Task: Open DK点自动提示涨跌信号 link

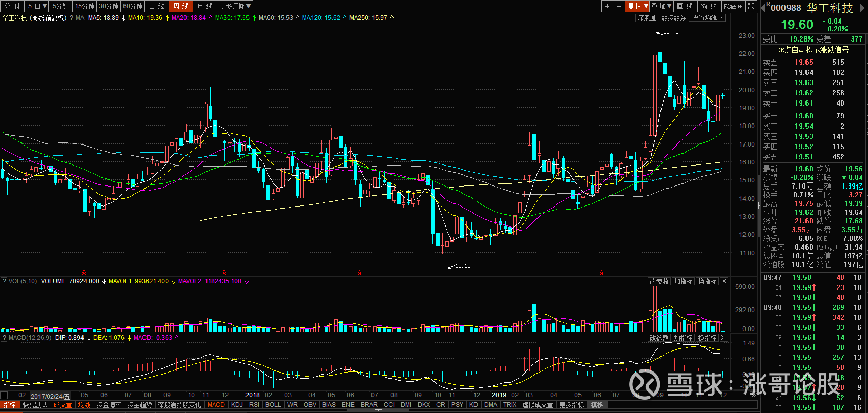Action: [x=813, y=50]
